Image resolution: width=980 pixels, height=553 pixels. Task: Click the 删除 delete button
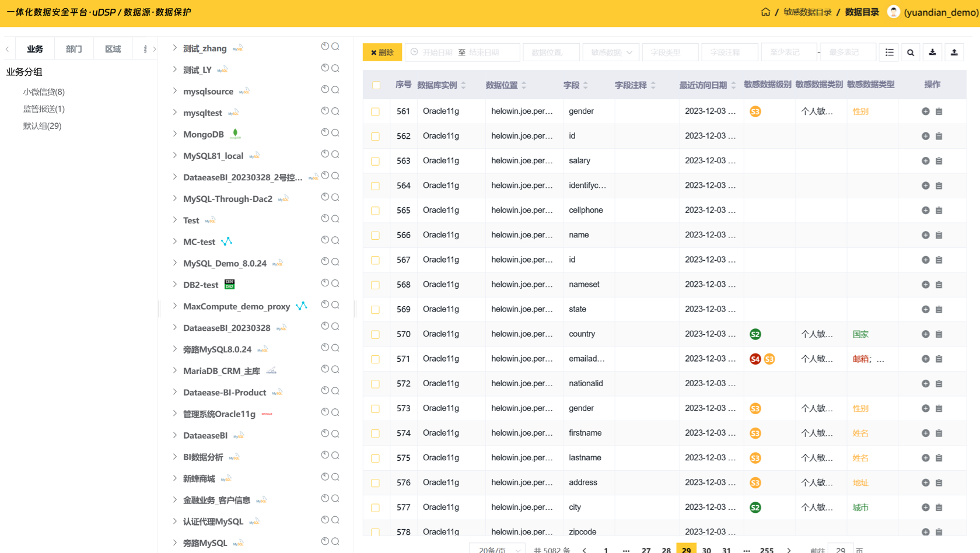pyautogui.click(x=382, y=52)
